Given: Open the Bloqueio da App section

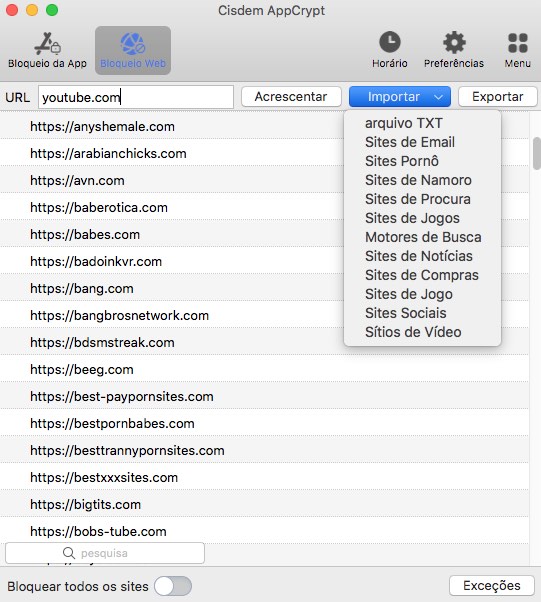Looking at the screenshot, I should (47, 50).
